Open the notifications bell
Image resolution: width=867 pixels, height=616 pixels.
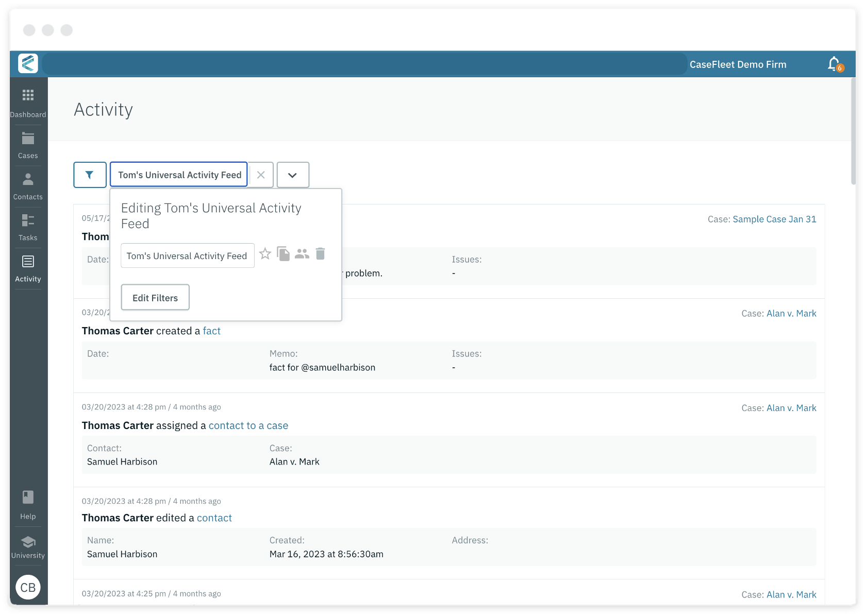point(833,64)
